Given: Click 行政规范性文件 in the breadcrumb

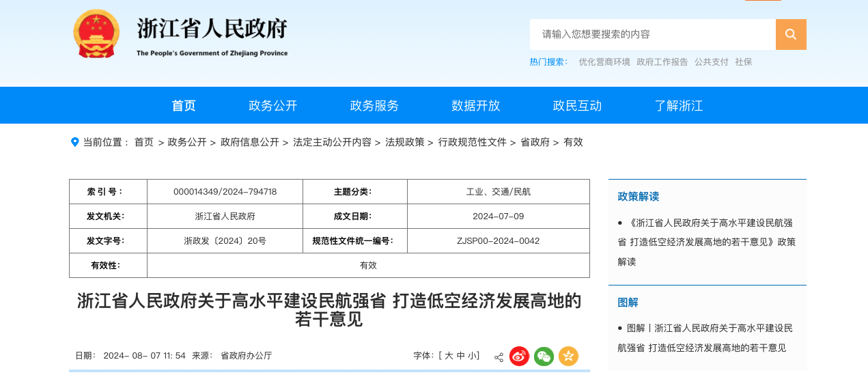Looking at the screenshot, I should point(472,142).
